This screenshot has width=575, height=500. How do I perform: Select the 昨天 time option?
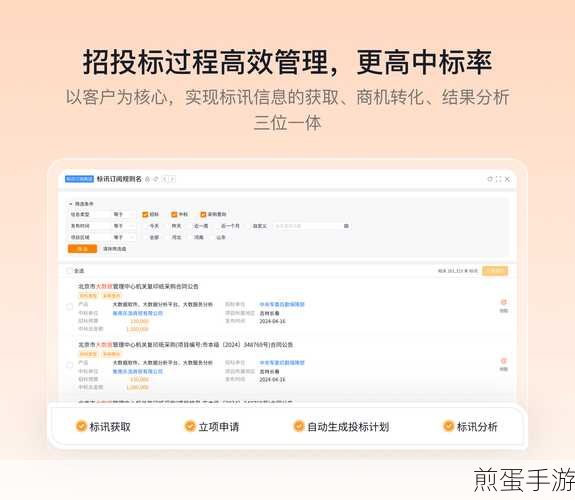[176, 226]
